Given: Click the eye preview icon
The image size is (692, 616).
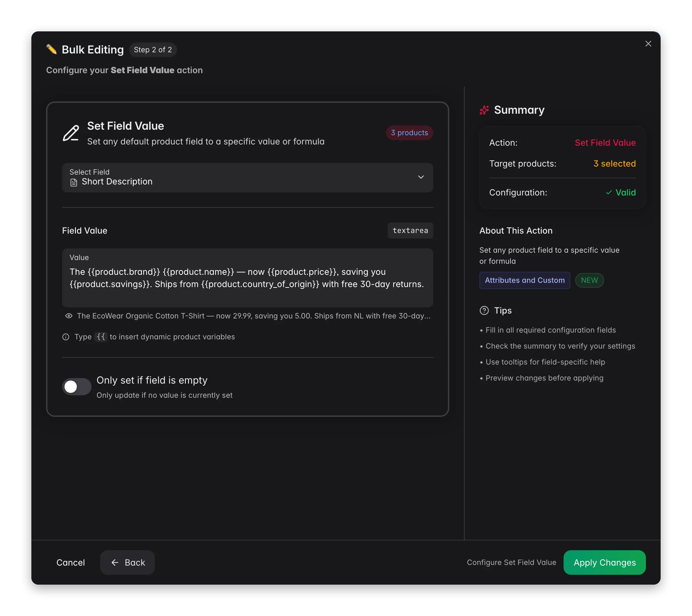Looking at the screenshot, I should [x=69, y=316].
